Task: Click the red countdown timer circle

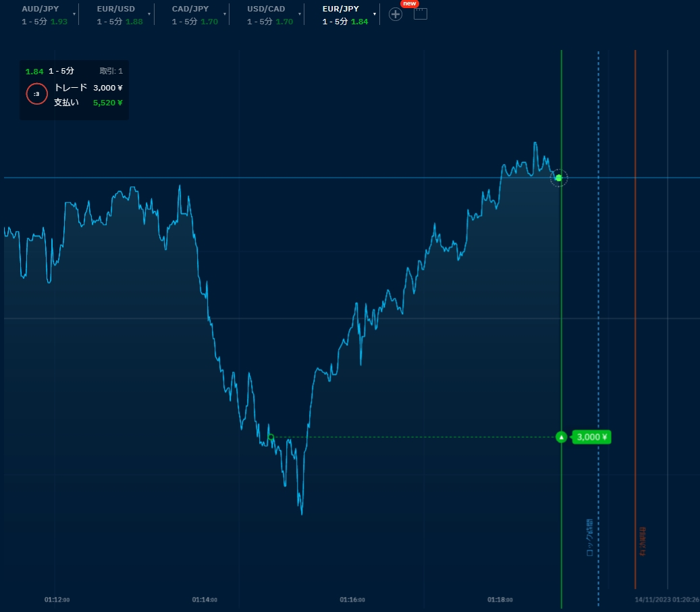Action: click(36, 94)
